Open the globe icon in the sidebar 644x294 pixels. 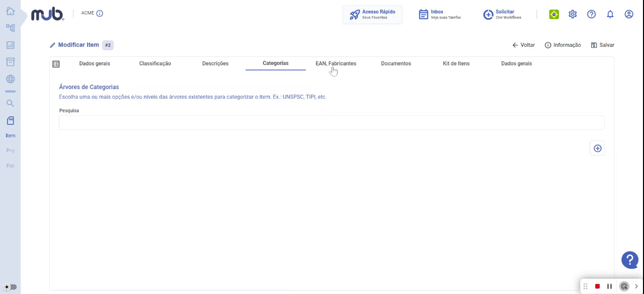coord(10,79)
